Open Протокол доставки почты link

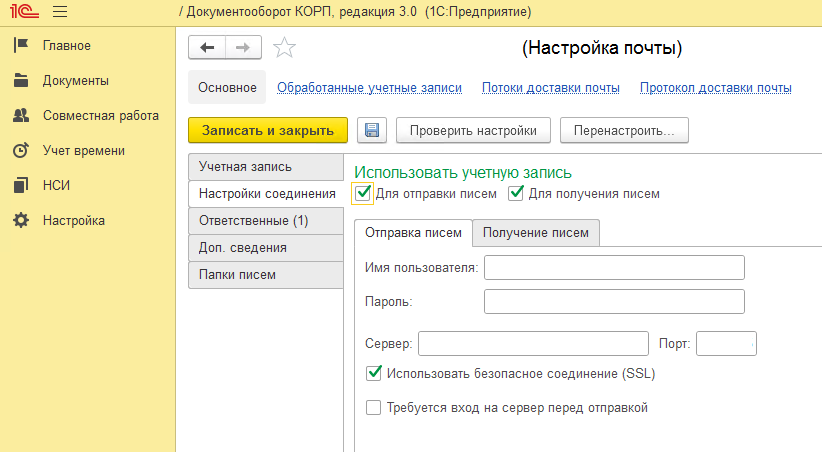716,88
